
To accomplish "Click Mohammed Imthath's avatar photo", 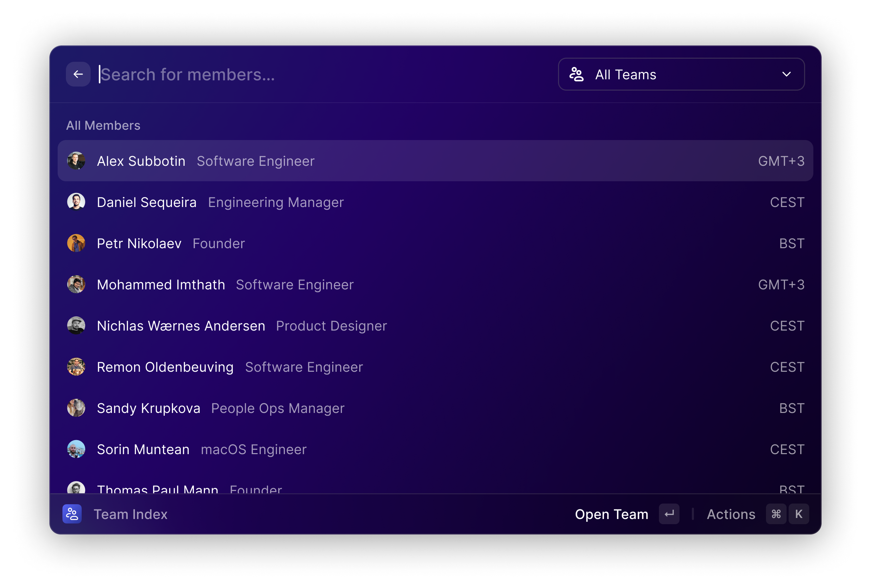I will tap(77, 284).
